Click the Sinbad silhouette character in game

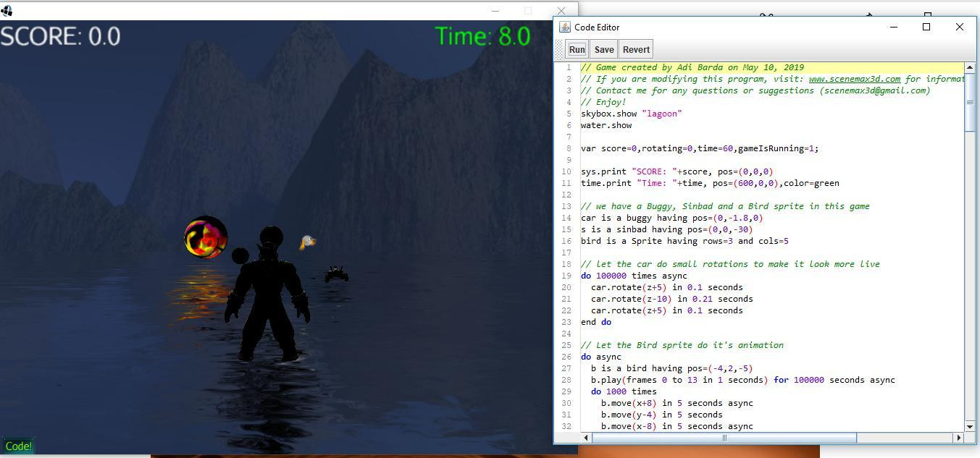[269, 294]
